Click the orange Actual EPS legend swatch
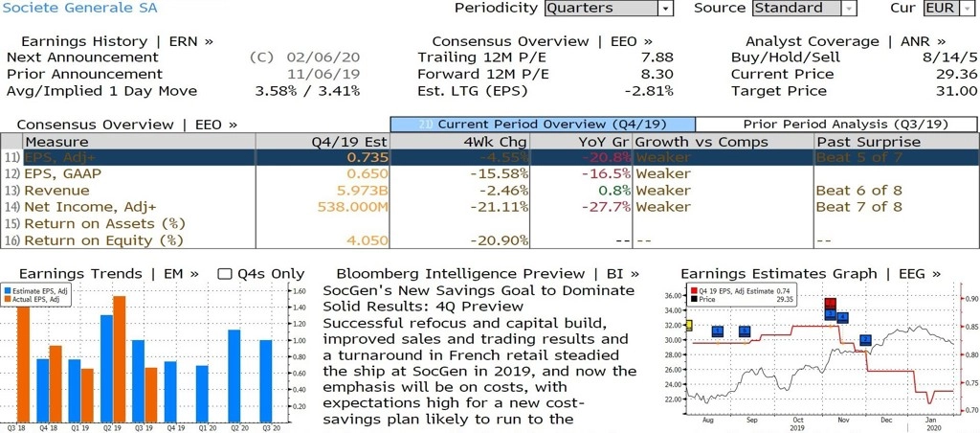This screenshot has width=980, height=433. (8, 299)
